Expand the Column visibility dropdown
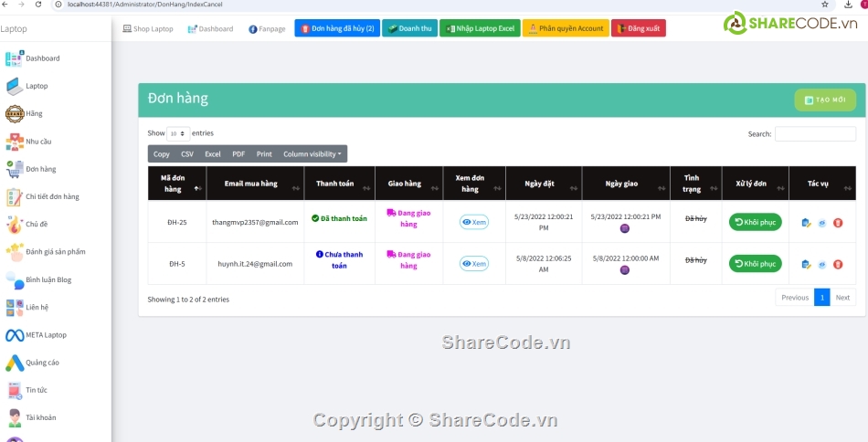This screenshot has width=868, height=442. point(312,153)
